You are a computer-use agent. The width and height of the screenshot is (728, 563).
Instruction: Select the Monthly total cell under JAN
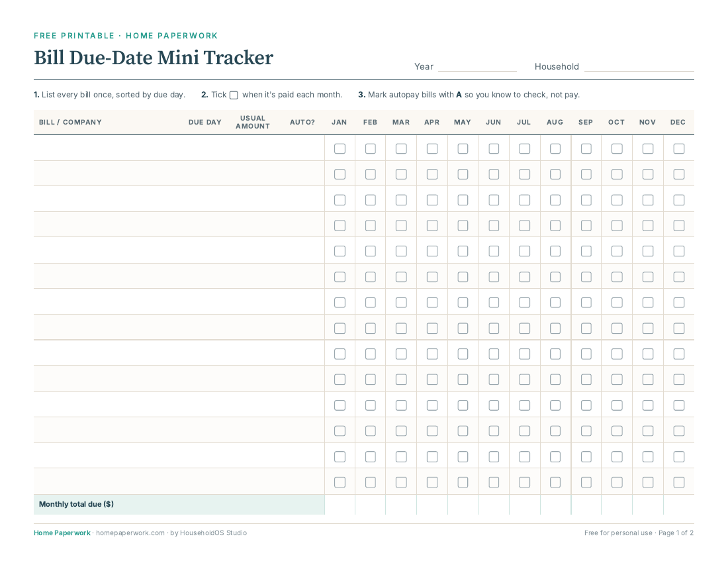click(340, 505)
